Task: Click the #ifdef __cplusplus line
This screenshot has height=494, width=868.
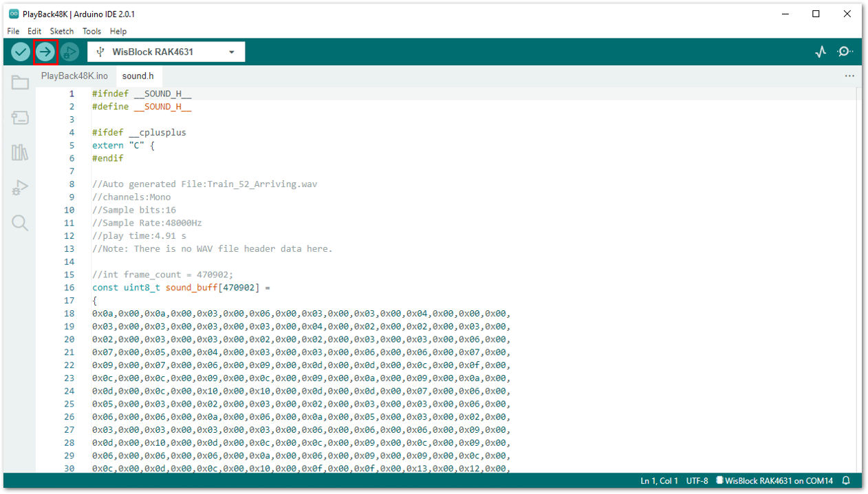Action: tap(139, 132)
